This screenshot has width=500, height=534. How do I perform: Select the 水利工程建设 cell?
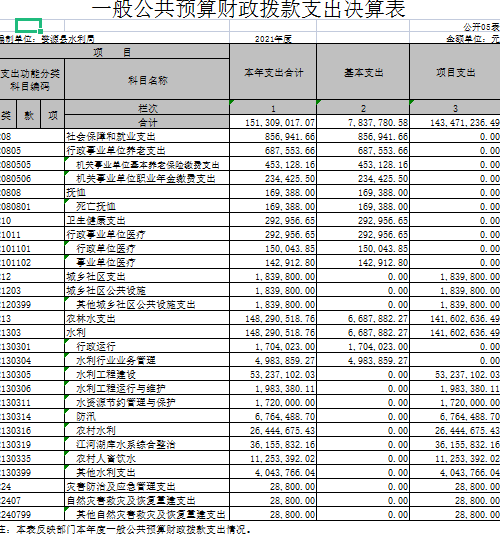coord(147,375)
